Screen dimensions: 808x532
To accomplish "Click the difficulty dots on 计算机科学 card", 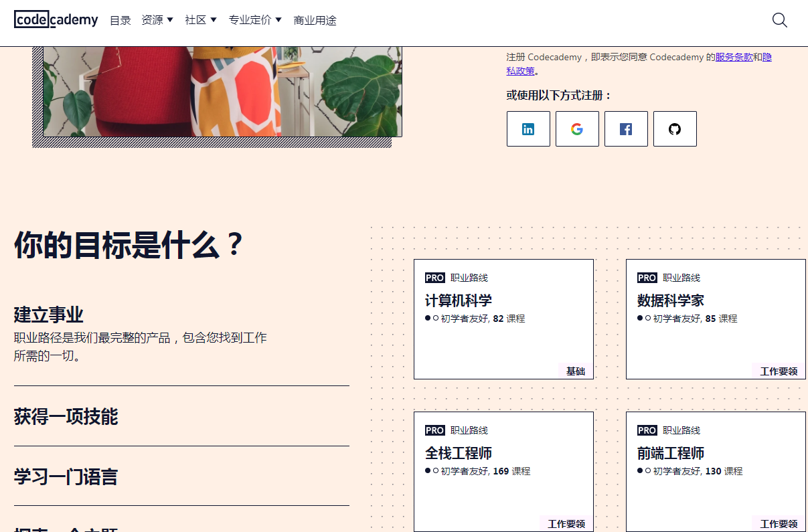I will point(432,319).
